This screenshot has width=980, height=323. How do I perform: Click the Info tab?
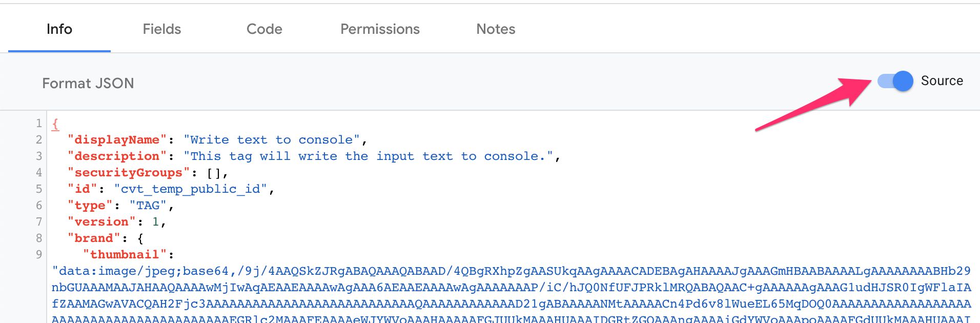59,29
